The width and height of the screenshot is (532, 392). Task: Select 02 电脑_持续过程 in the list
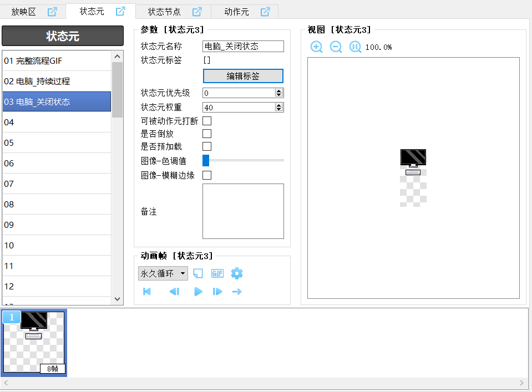[57, 82]
